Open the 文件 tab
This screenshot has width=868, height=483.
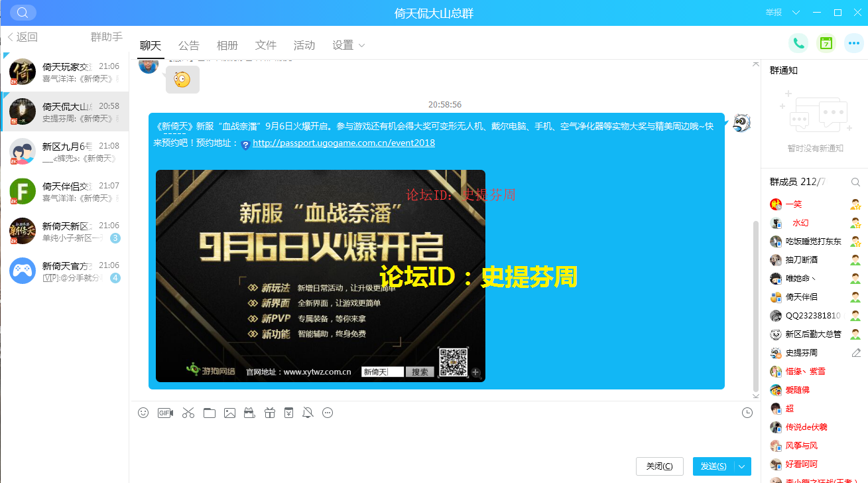pos(266,45)
